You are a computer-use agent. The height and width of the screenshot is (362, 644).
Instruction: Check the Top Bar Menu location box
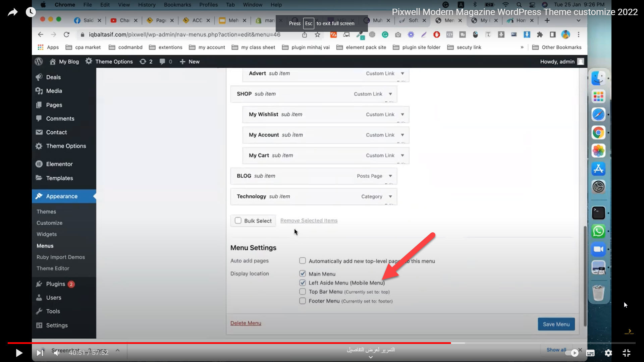303,292
